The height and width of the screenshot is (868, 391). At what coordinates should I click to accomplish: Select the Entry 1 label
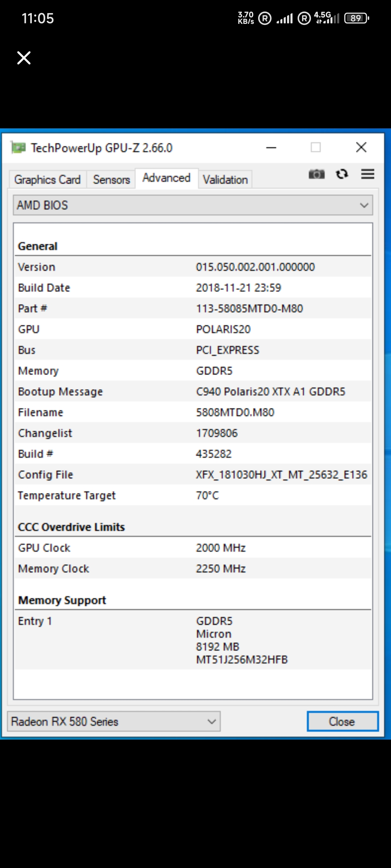coord(35,621)
